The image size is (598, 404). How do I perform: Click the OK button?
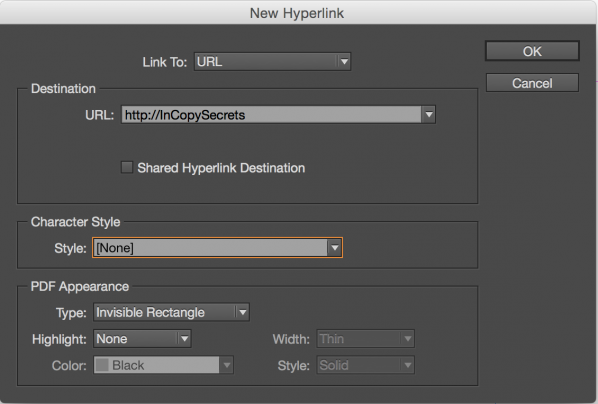[x=532, y=51]
